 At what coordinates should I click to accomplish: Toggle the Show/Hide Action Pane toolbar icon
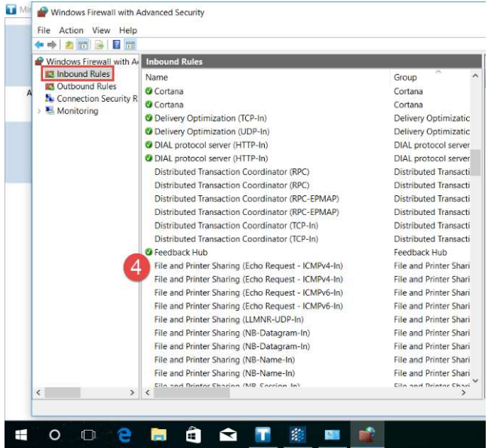(130, 44)
